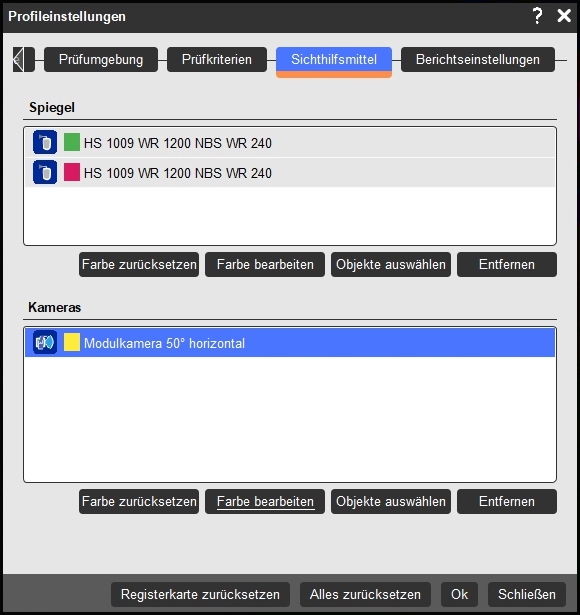Click Entfernen under Spiegel list
The width and height of the screenshot is (580, 615).
point(507,264)
